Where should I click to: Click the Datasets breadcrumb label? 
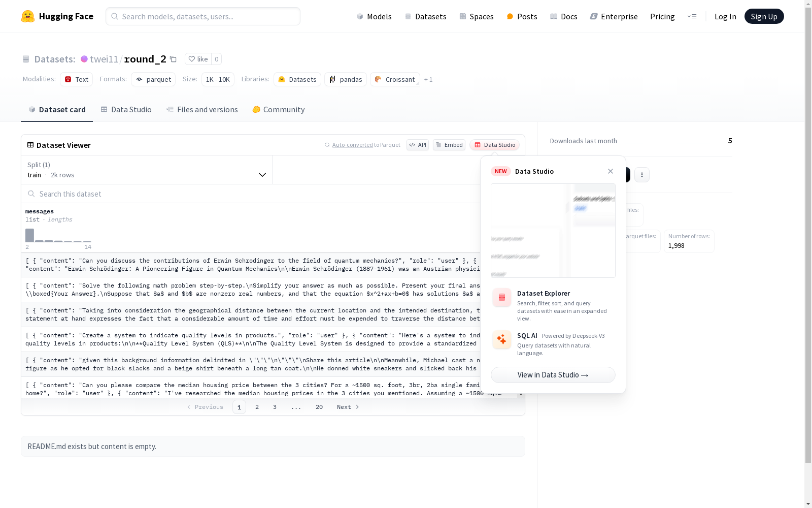(x=55, y=59)
